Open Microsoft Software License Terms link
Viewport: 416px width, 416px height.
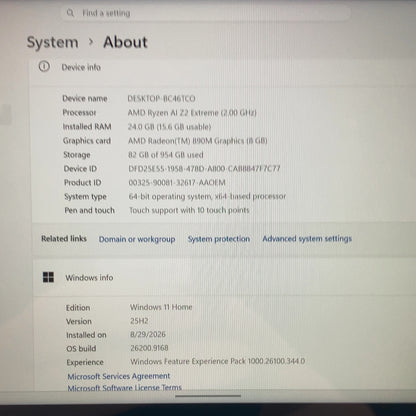125,388
